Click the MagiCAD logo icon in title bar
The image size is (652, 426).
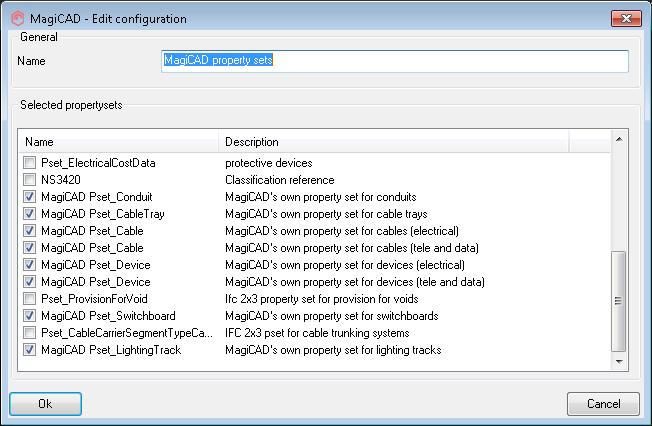pos(17,19)
